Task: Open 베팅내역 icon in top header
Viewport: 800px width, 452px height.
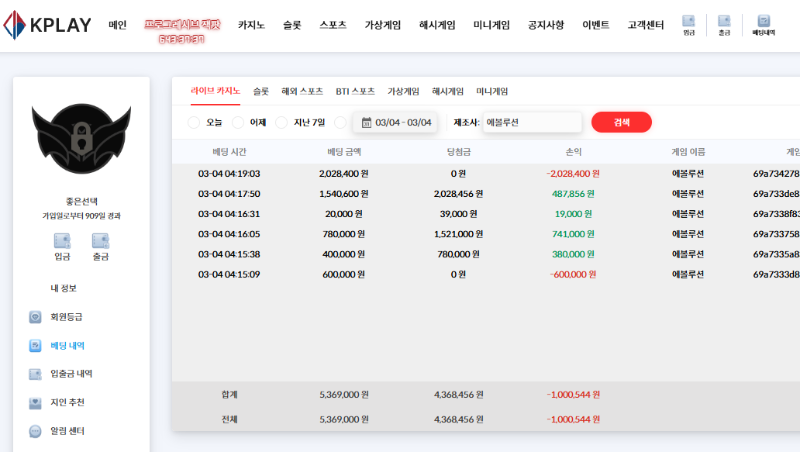Action: (764, 25)
